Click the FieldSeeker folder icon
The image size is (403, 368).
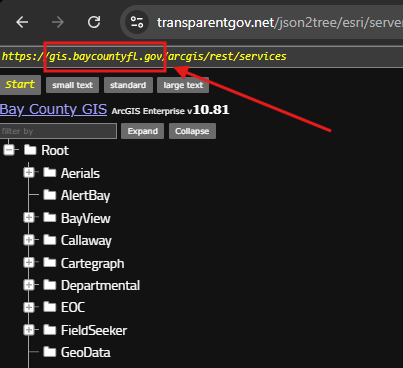coord(50,330)
